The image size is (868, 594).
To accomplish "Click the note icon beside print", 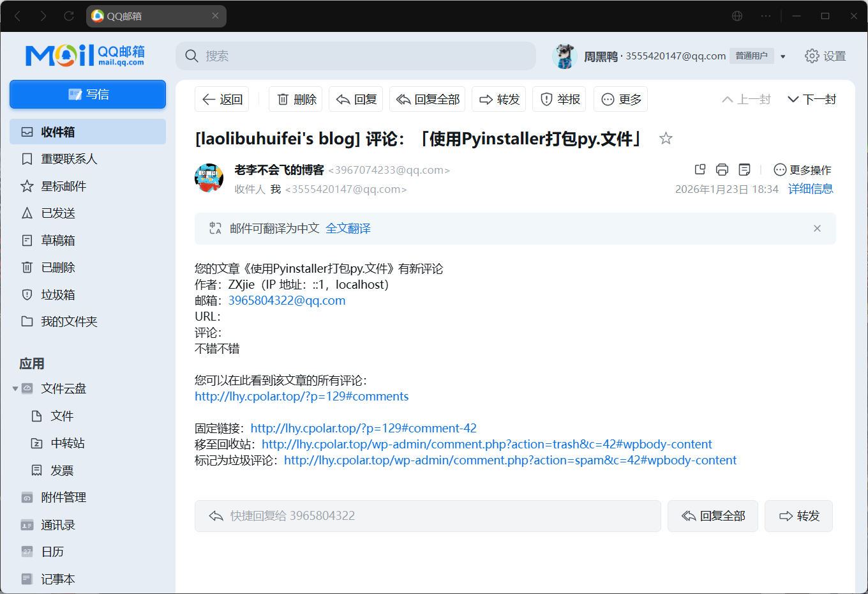I will [x=744, y=170].
